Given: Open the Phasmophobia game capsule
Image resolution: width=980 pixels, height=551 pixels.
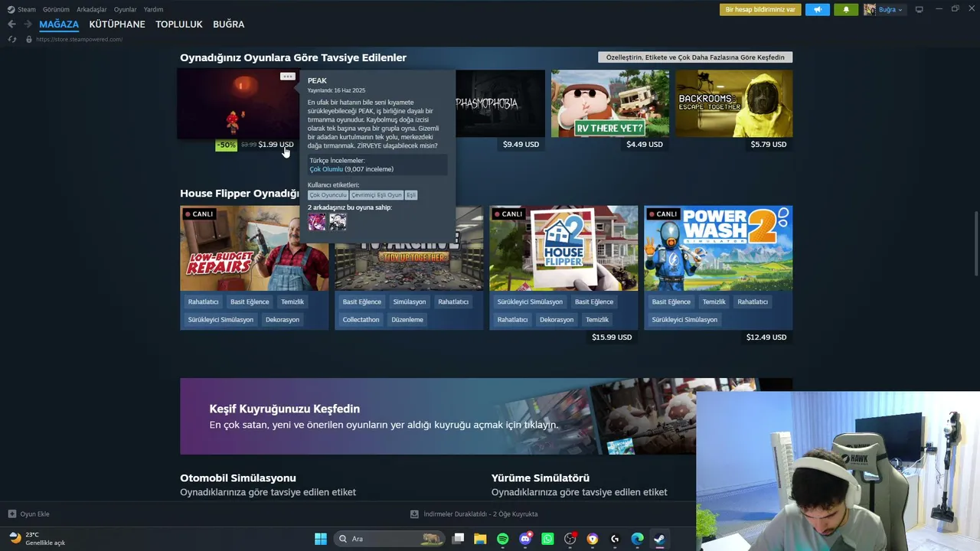Looking at the screenshot, I should point(500,104).
